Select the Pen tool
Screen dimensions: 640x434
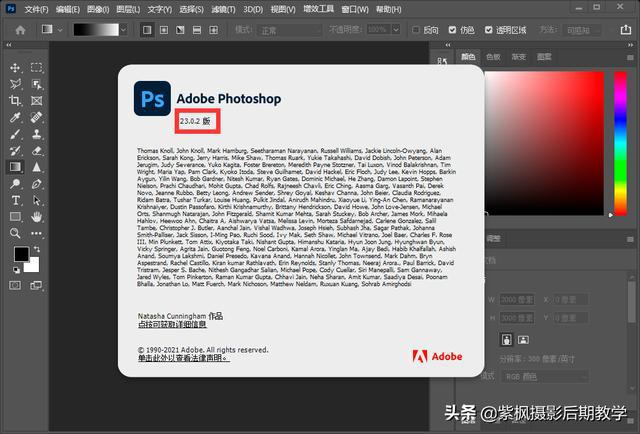pos(36,184)
